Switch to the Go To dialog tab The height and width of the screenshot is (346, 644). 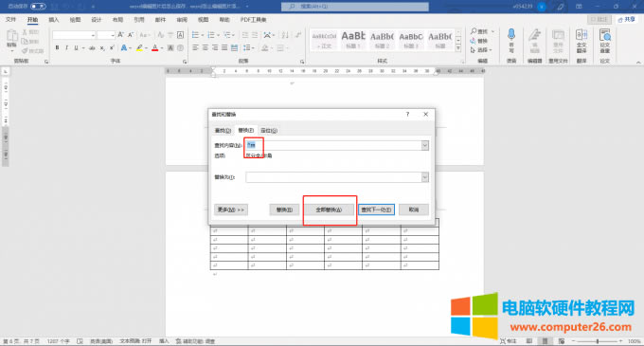(269, 130)
